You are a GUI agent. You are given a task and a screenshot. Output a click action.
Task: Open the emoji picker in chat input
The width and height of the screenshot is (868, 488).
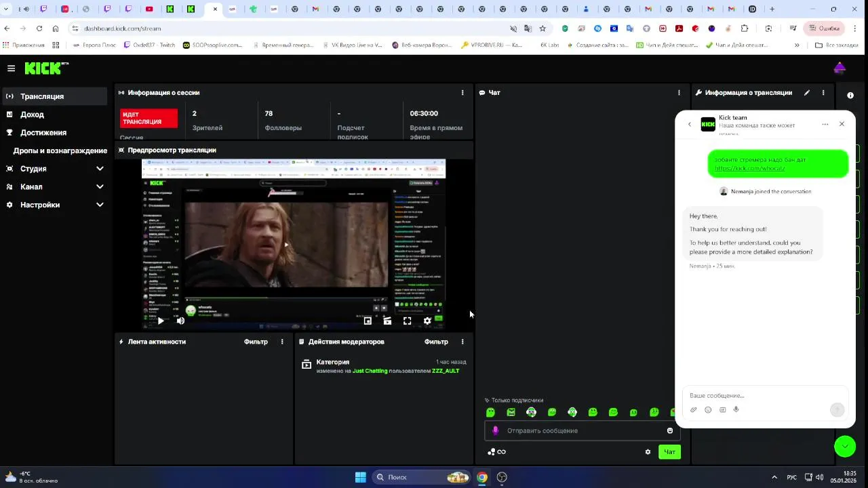pyautogui.click(x=670, y=430)
